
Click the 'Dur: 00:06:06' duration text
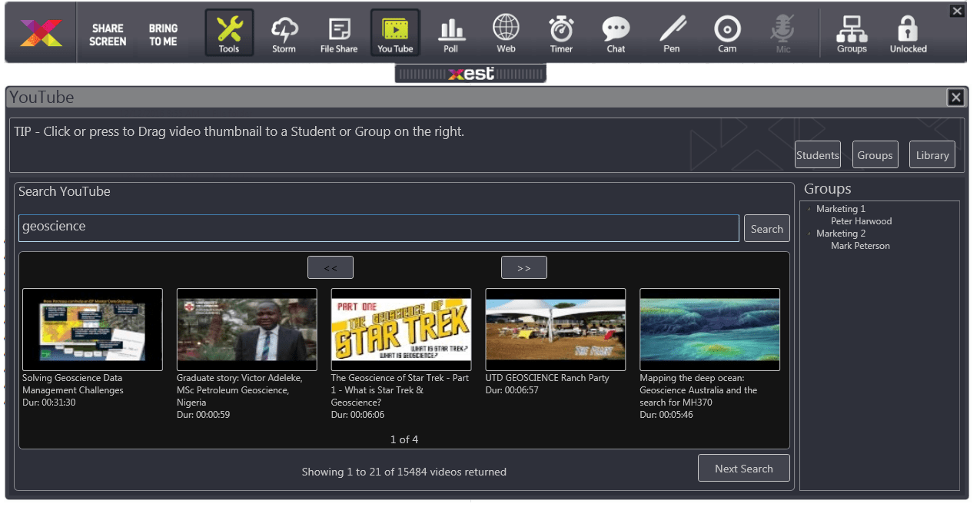click(358, 415)
